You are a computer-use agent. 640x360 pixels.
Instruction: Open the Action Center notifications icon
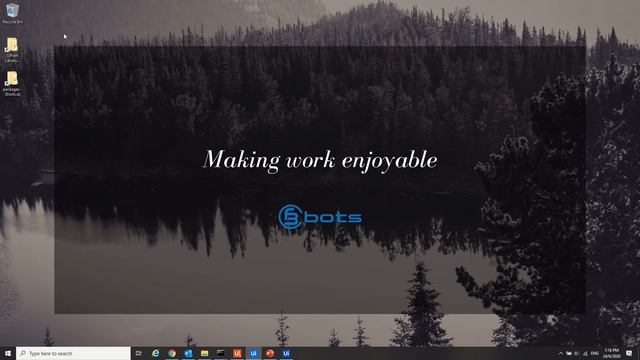[629, 353]
